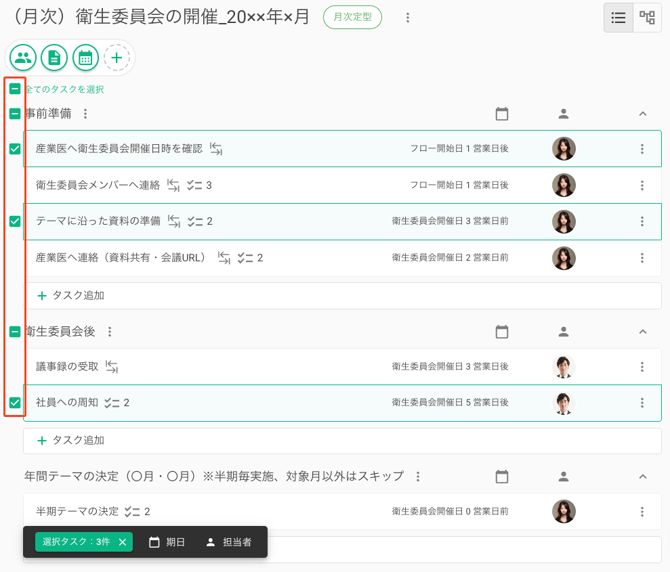Toggle the 事前準備 section checkbox
Viewport: 670px width, 572px height.
[x=15, y=114]
